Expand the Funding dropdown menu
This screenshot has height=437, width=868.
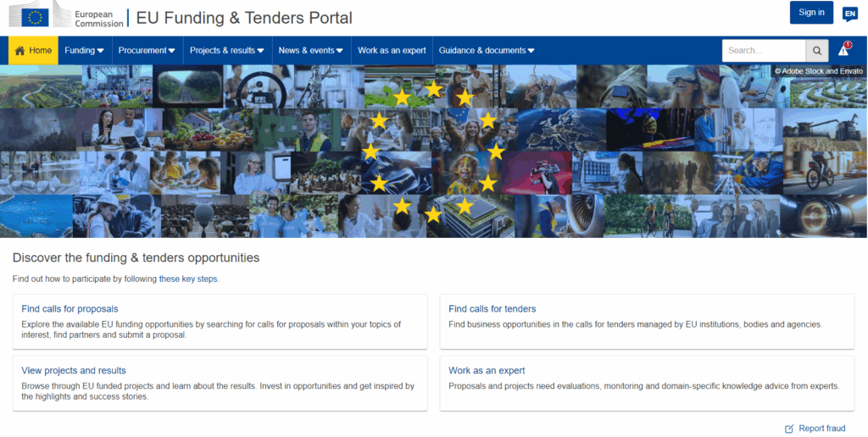pyautogui.click(x=84, y=51)
